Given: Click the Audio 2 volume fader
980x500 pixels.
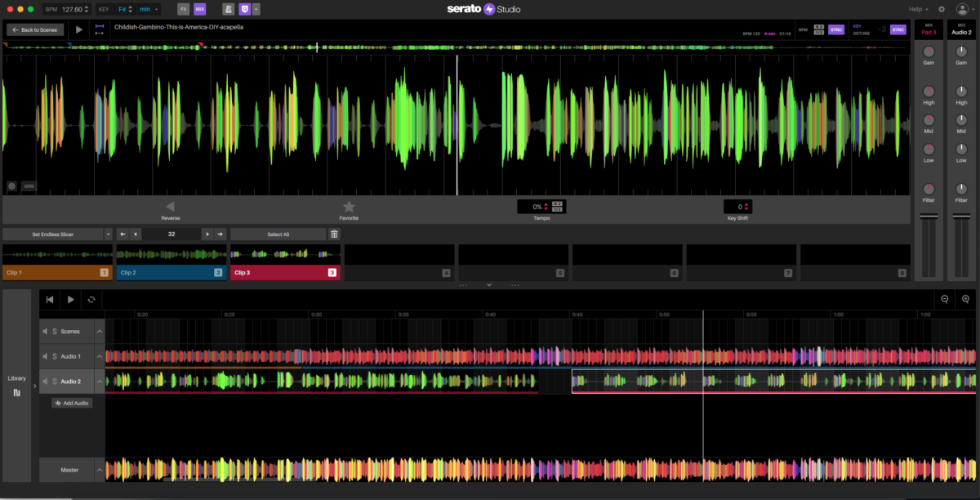Looking at the screenshot, I should (x=961, y=216).
